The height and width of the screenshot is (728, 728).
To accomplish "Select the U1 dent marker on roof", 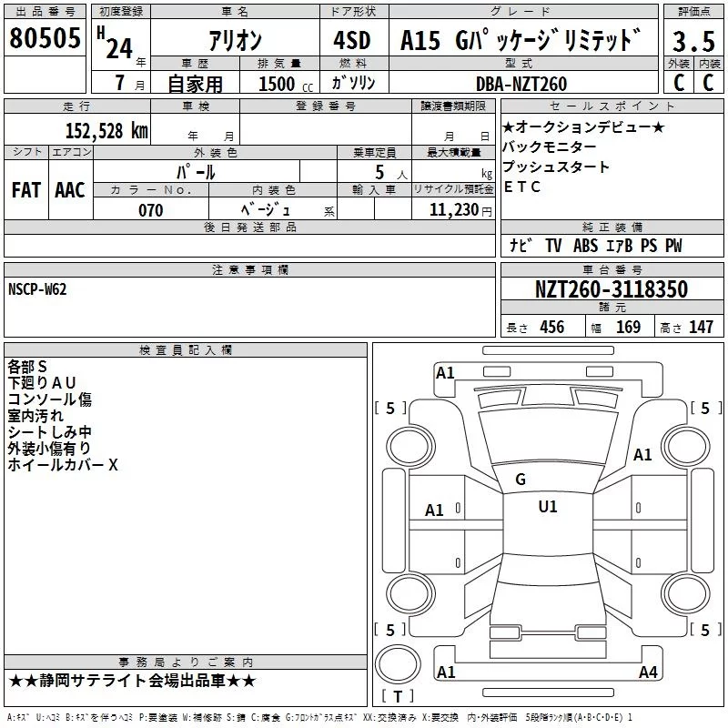I will coord(548,507).
